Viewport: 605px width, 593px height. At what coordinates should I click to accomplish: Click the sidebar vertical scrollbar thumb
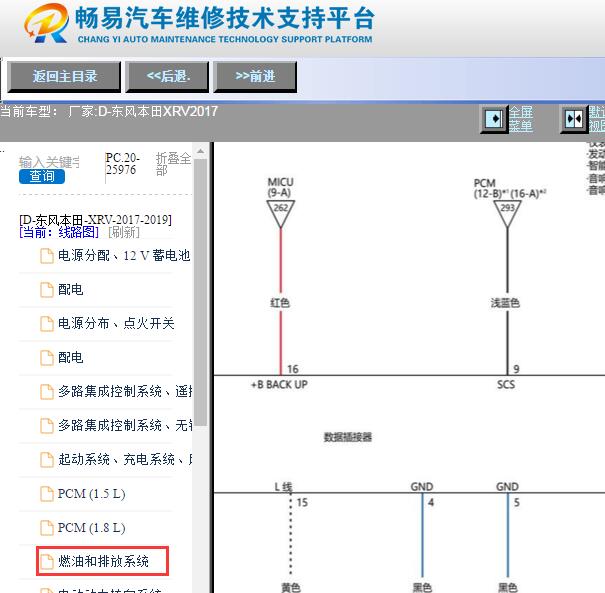point(200,292)
